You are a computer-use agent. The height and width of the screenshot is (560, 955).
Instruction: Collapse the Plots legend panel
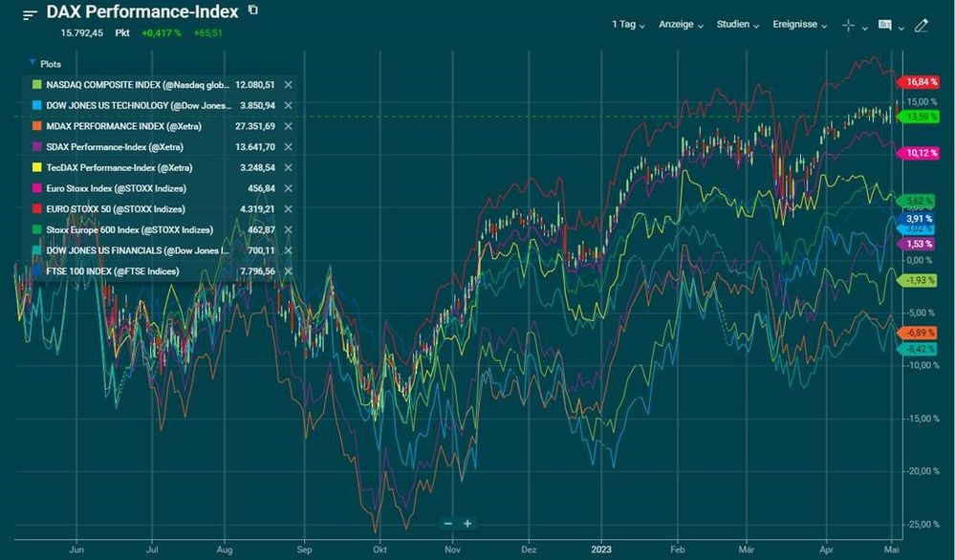point(33,63)
